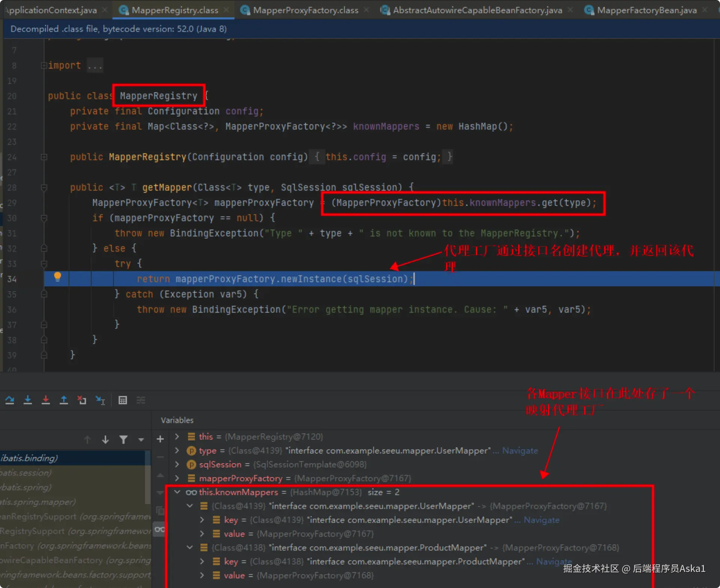Select the ibatis.binding stack frame
The image size is (720, 588).
(x=30, y=458)
